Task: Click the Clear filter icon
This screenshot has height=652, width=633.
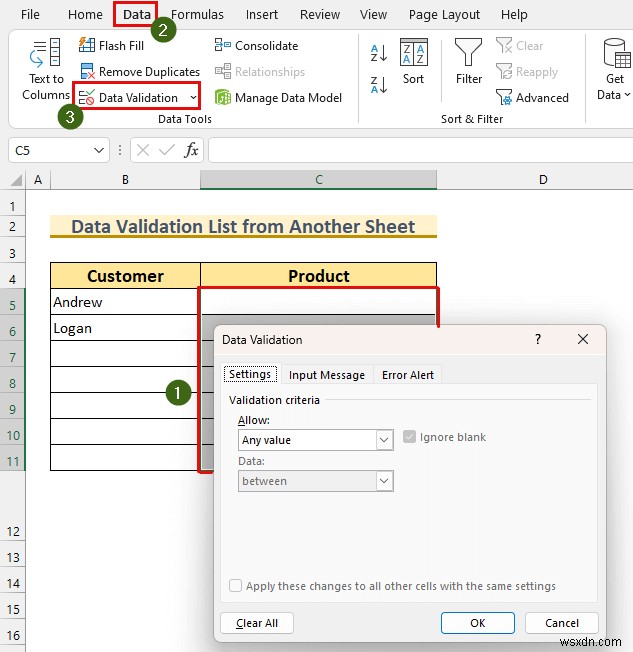Action: tap(504, 45)
